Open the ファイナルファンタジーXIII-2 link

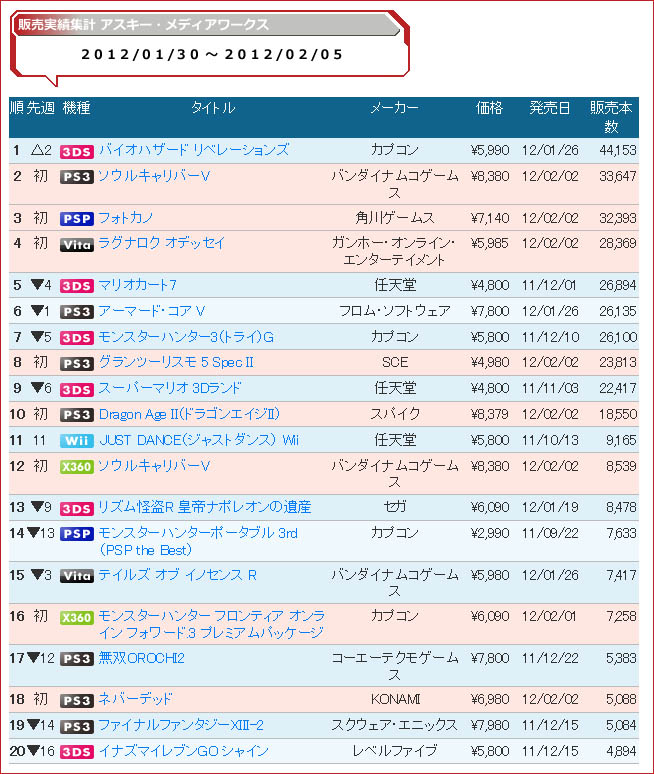tap(181, 725)
